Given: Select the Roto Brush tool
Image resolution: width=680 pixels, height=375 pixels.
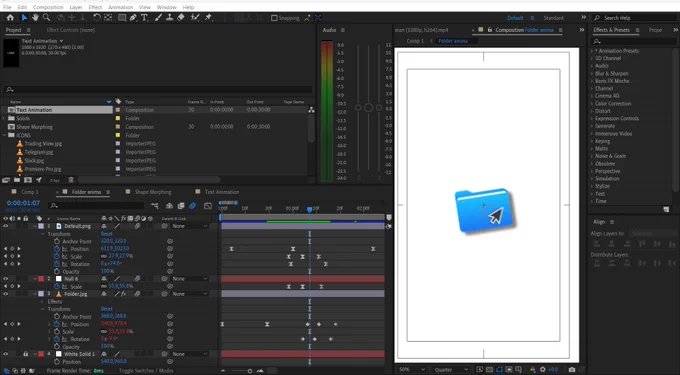Looking at the screenshot, I should (x=195, y=18).
